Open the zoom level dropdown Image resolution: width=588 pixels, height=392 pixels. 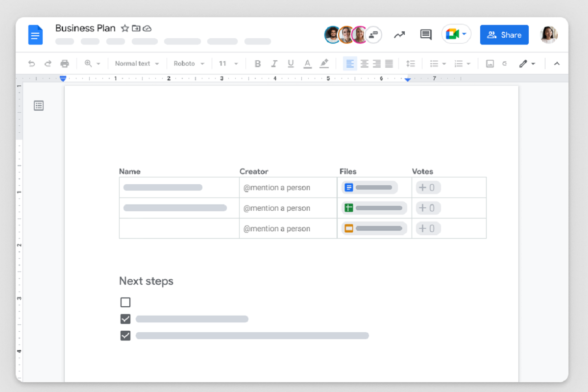pyautogui.click(x=93, y=64)
